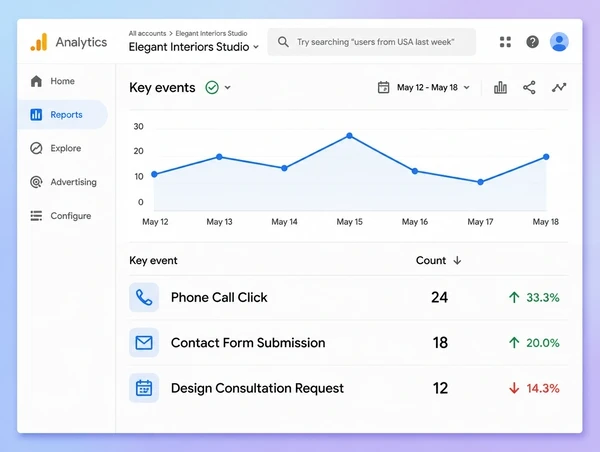Screen dimensions: 600x452
Task: Click the Phone Call Click phone icon
Action: tap(144, 297)
